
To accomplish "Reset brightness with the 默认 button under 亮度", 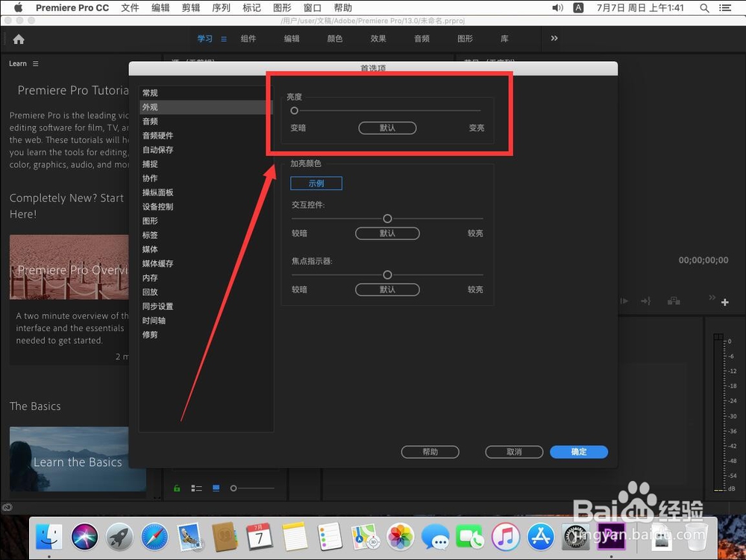I will point(387,128).
